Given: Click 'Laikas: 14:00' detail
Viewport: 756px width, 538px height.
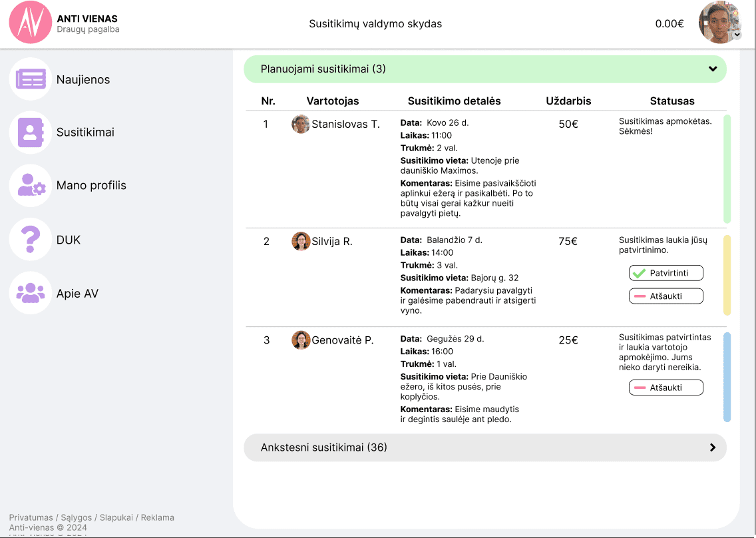Looking at the screenshot, I should pyautogui.click(x=427, y=252).
